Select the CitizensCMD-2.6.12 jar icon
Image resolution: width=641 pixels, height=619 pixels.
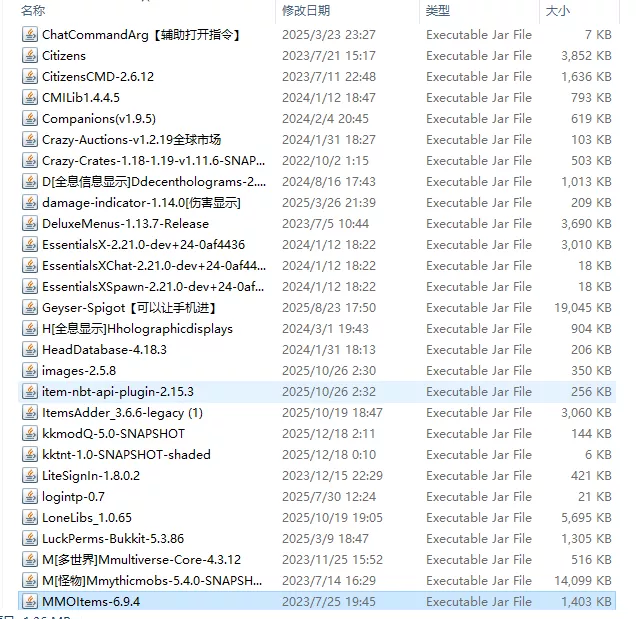point(30,77)
